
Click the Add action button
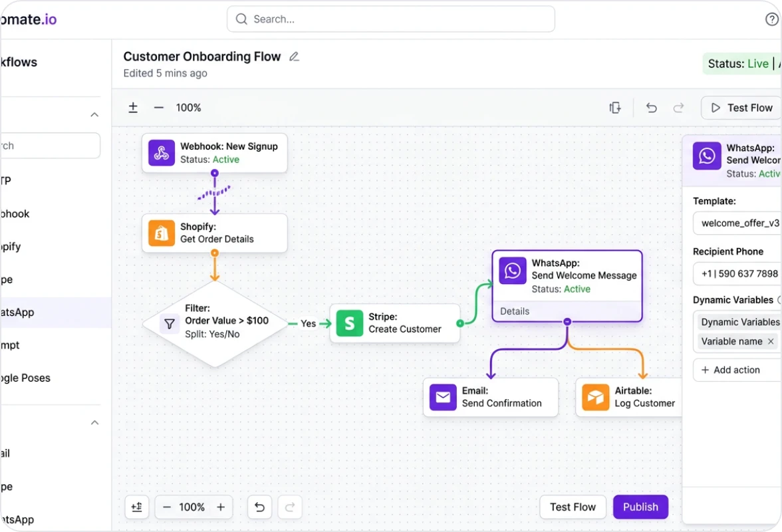tap(737, 370)
